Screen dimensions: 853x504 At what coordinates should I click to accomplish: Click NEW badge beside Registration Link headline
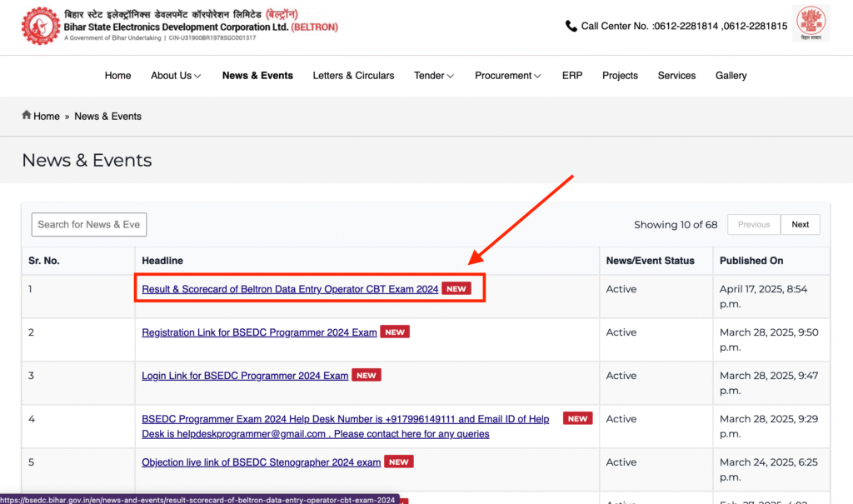(394, 332)
